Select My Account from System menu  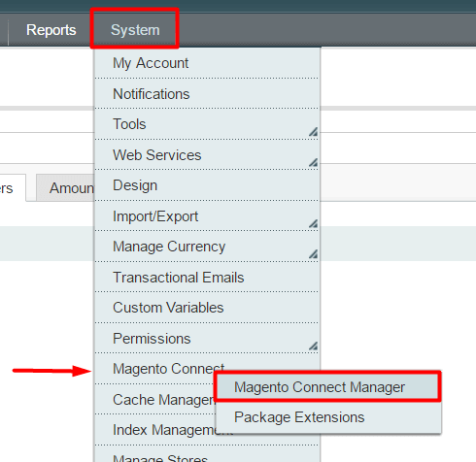click(x=207, y=63)
